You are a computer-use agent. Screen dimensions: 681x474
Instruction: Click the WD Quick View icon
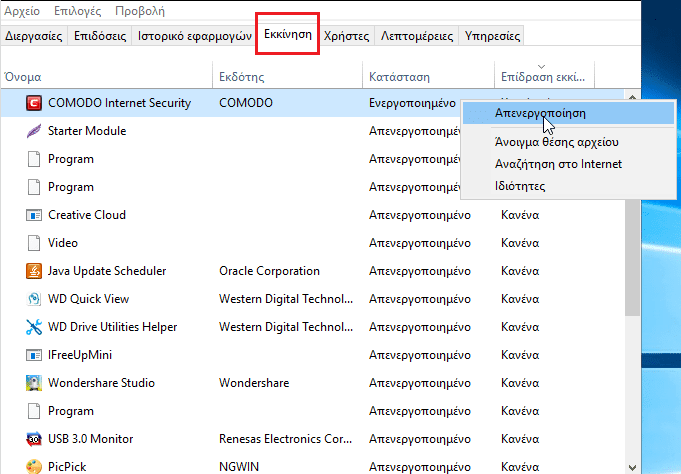pos(34,299)
